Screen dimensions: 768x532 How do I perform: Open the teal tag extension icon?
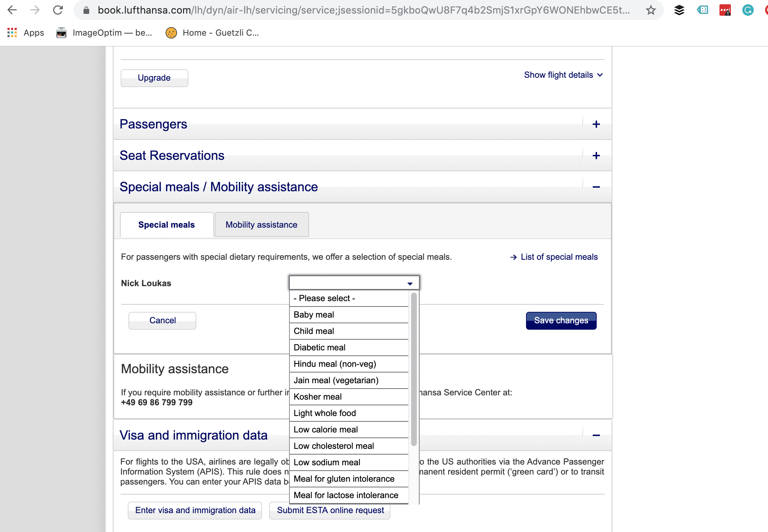(702, 10)
